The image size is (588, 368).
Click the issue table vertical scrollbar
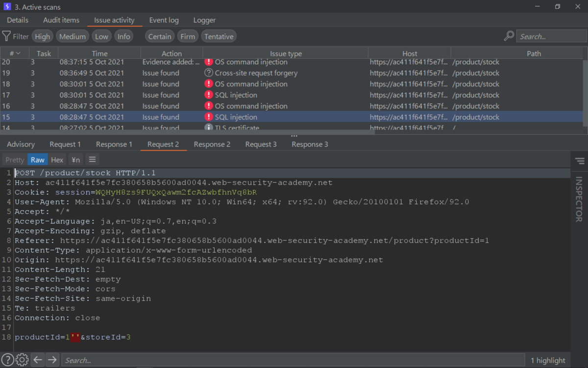[586, 93]
